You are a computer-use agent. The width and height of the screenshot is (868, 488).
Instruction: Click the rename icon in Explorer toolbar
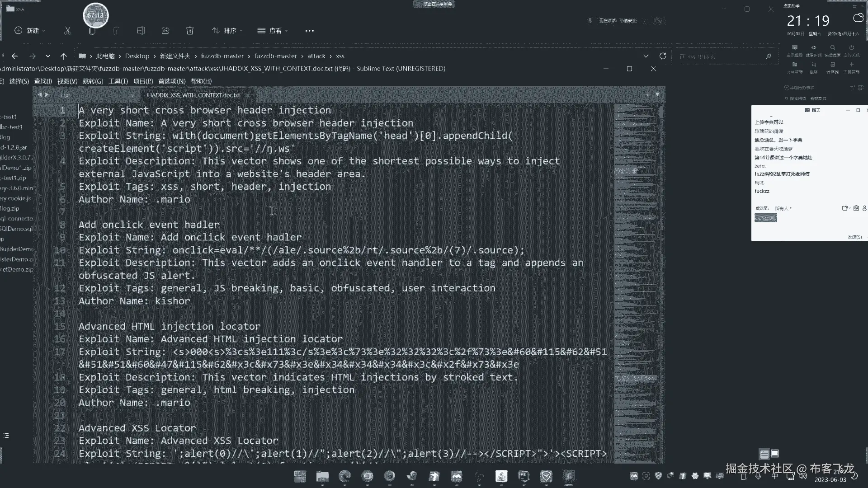click(141, 31)
